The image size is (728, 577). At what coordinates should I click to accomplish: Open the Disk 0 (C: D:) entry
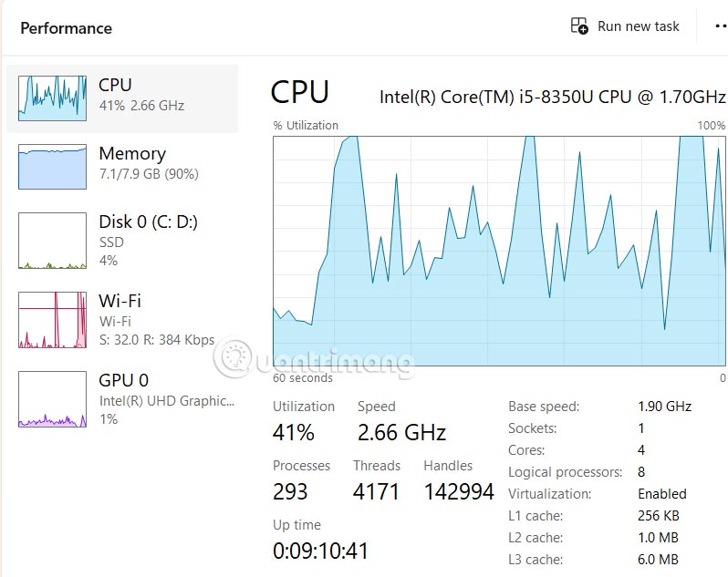(x=148, y=222)
